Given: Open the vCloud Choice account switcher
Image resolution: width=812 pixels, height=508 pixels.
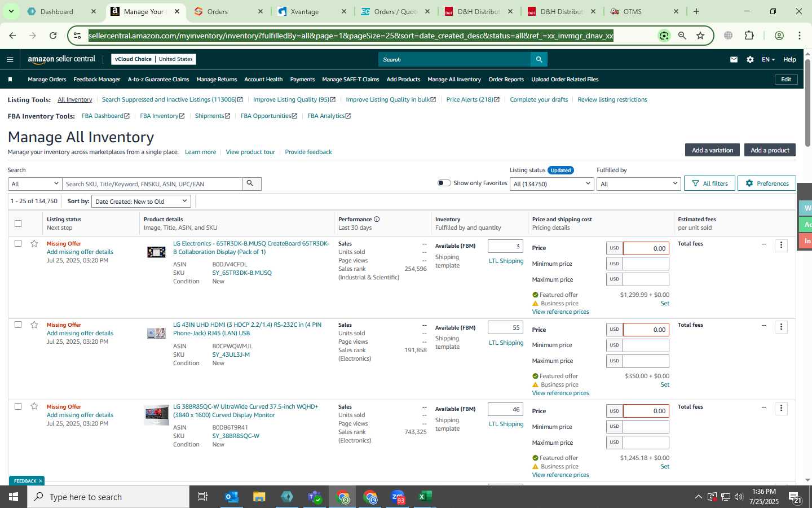Looking at the screenshot, I should 154,59.
